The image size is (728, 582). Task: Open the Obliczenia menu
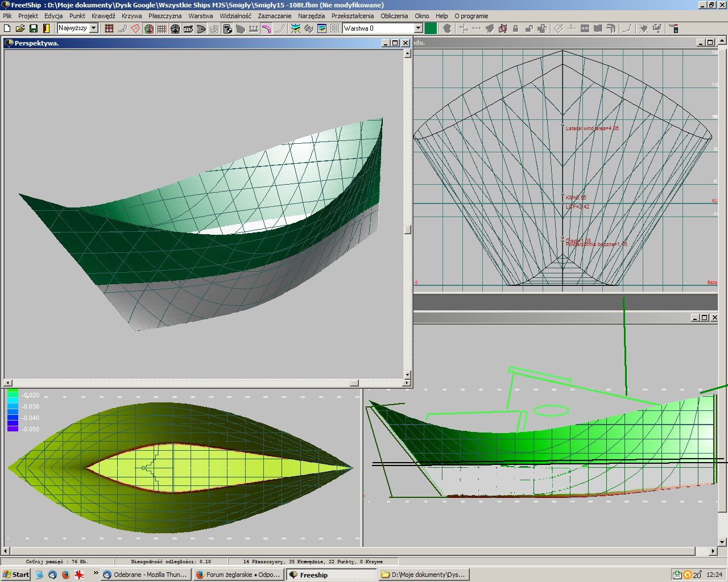point(394,16)
